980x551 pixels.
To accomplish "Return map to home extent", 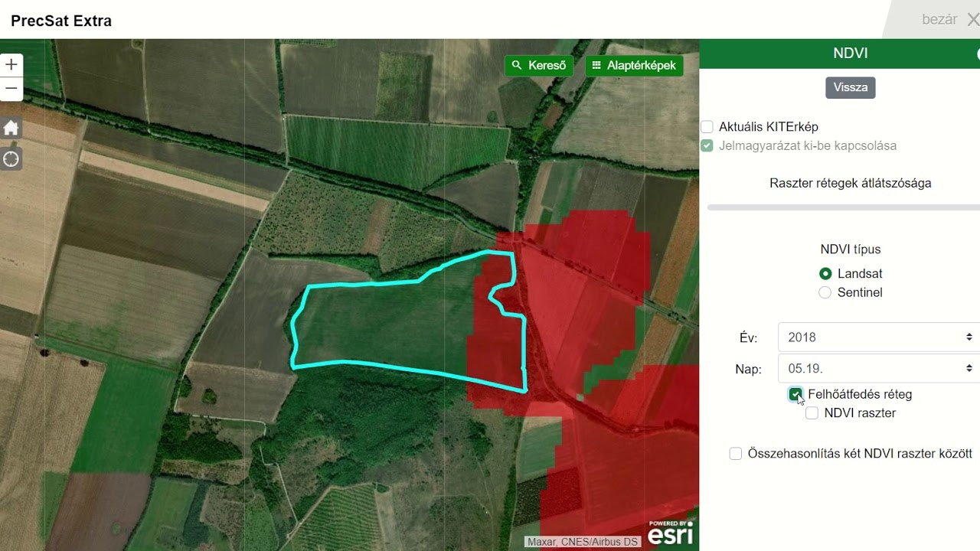I will 11,128.
